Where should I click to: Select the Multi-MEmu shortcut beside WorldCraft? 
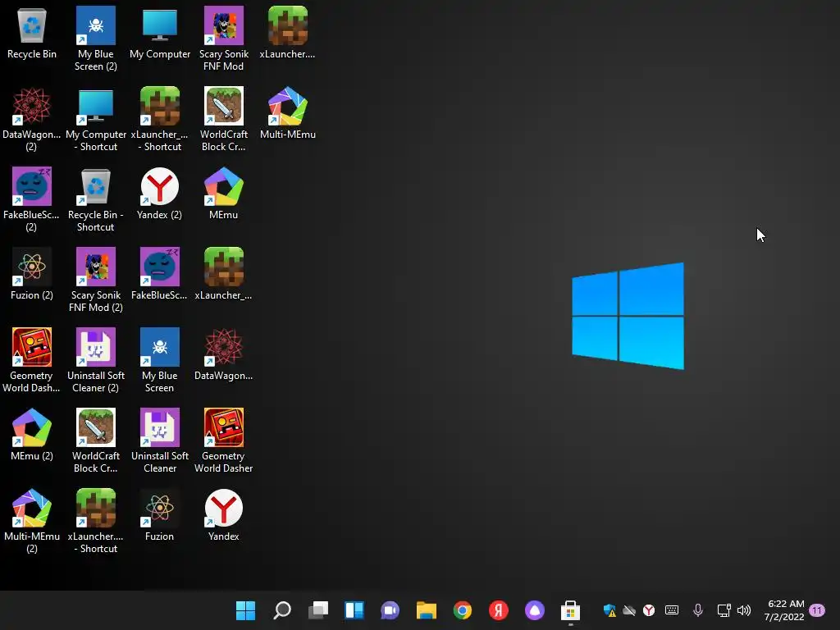(288, 113)
